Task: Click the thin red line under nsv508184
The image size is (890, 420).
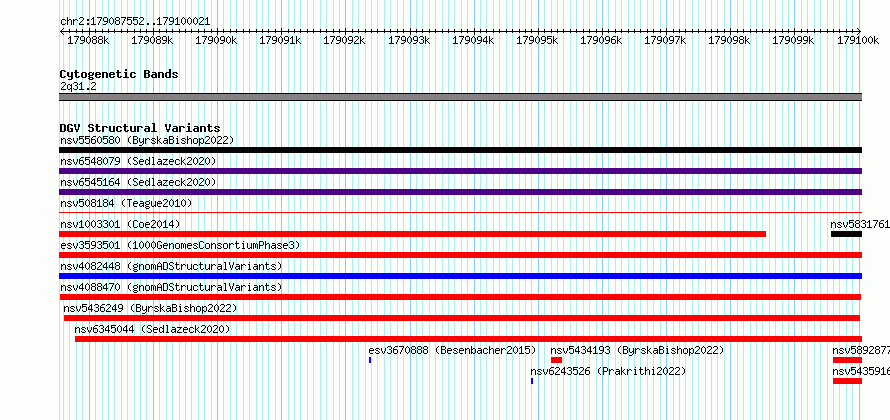Action: [x=460, y=212]
